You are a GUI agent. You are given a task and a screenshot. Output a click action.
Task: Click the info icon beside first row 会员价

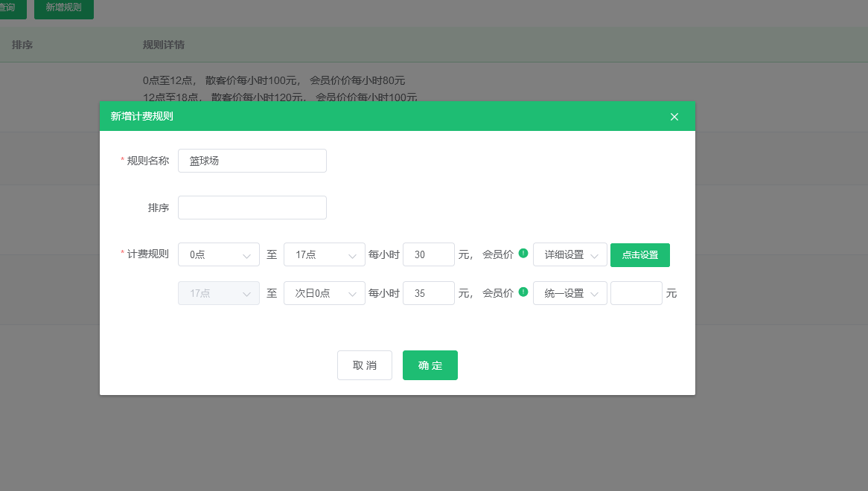tap(523, 253)
